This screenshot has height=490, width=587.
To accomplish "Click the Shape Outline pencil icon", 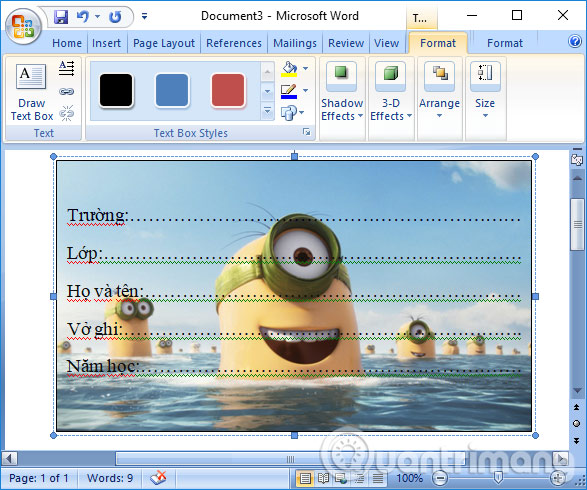I will [x=289, y=91].
